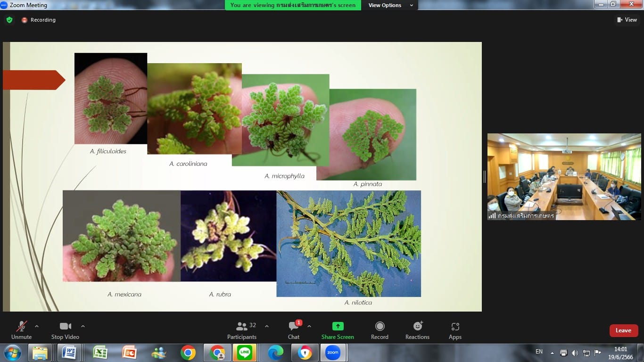This screenshot has width=644, height=362.
Task: Click the red Recording indicator
Action: pyautogui.click(x=38, y=20)
